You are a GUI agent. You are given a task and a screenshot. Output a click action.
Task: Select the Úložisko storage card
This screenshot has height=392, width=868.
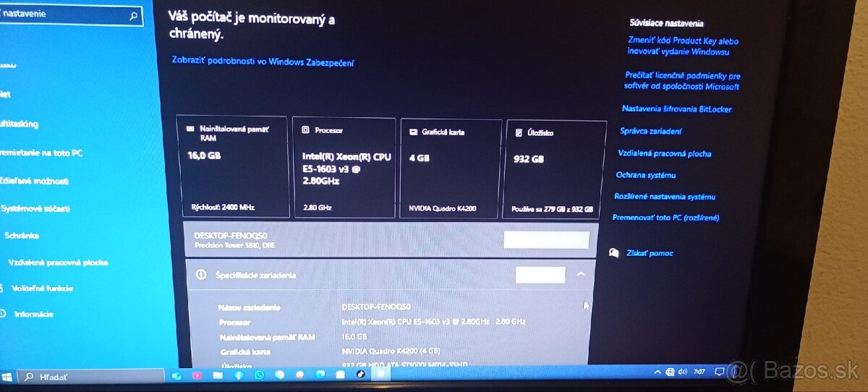(x=556, y=169)
